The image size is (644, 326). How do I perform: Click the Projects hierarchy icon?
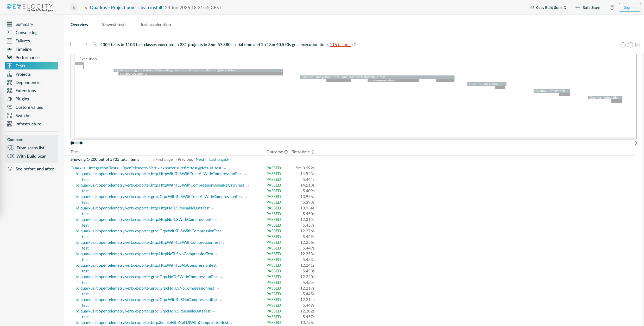tap(10, 74)
